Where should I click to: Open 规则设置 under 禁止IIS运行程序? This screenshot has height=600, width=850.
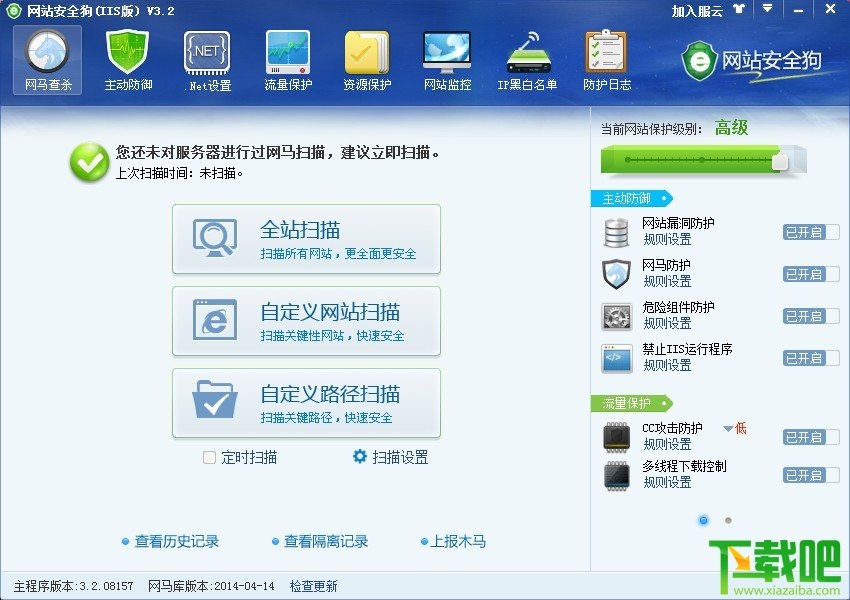pyautogui.click(x=667, y=365)
